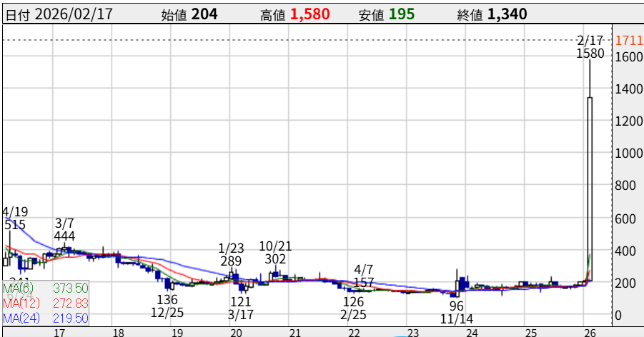The height and width of the screenshot is (337, 644).
Task: Click year 20 on the time axis
Action: [x=236, y=333]
